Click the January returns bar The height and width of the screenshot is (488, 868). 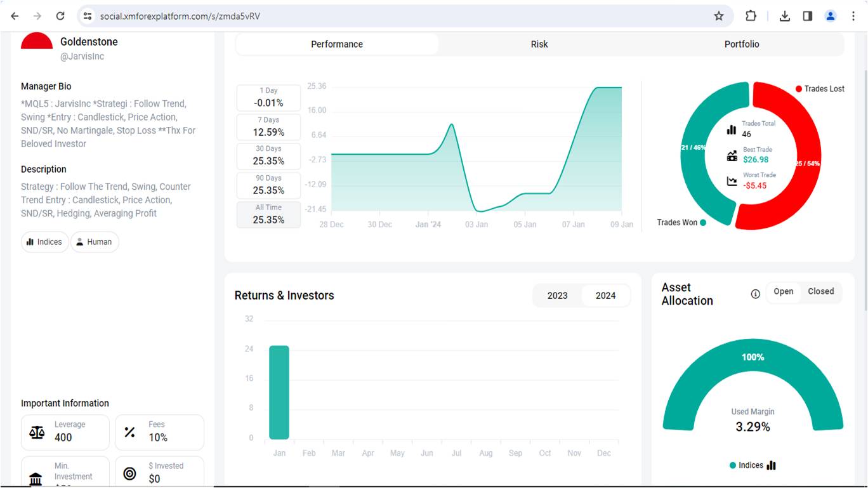click(x=279, y=392)
